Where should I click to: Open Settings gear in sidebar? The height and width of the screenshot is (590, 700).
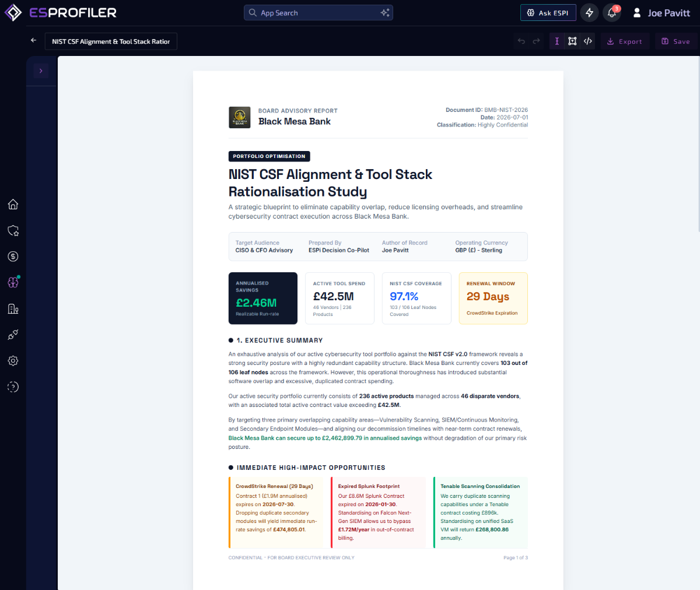[x=13, y=361]
